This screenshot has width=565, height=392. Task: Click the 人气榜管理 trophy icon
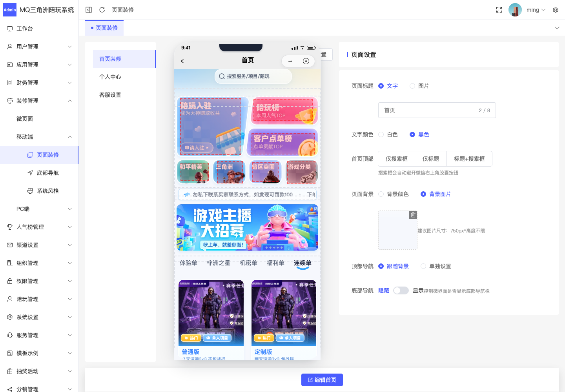point(10,227)
